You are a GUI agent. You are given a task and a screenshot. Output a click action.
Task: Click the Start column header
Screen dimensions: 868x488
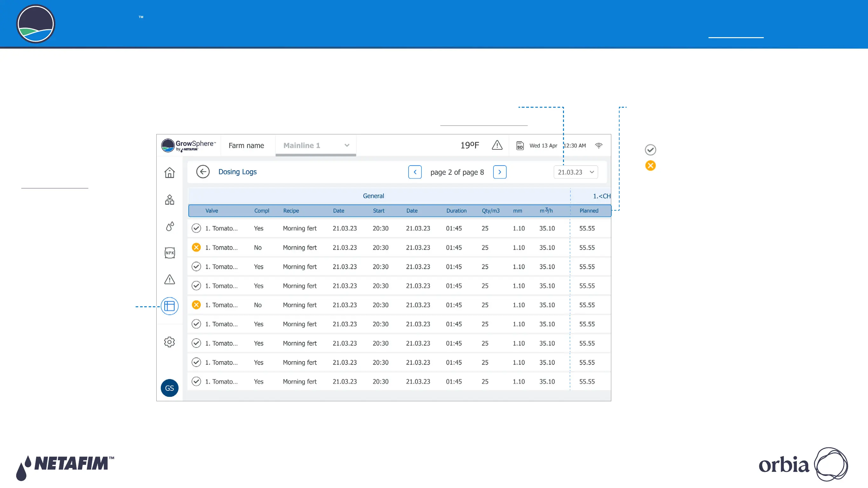(x=378, y=211)
